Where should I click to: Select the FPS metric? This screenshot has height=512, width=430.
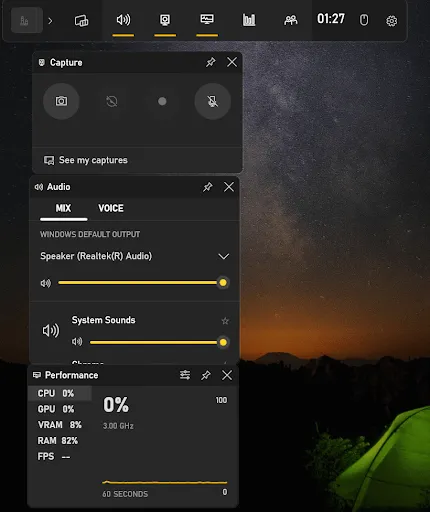pos(60,456)
